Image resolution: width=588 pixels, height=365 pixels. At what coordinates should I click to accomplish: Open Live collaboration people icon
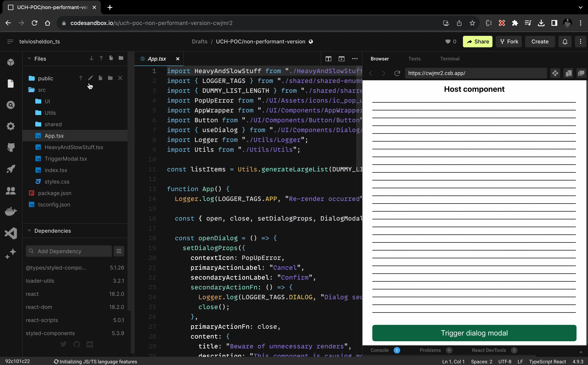[x=11, y=191]
